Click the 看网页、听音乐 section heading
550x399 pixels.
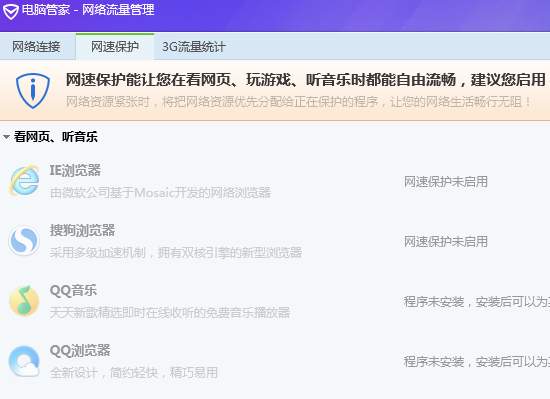(x=56, y=137)
